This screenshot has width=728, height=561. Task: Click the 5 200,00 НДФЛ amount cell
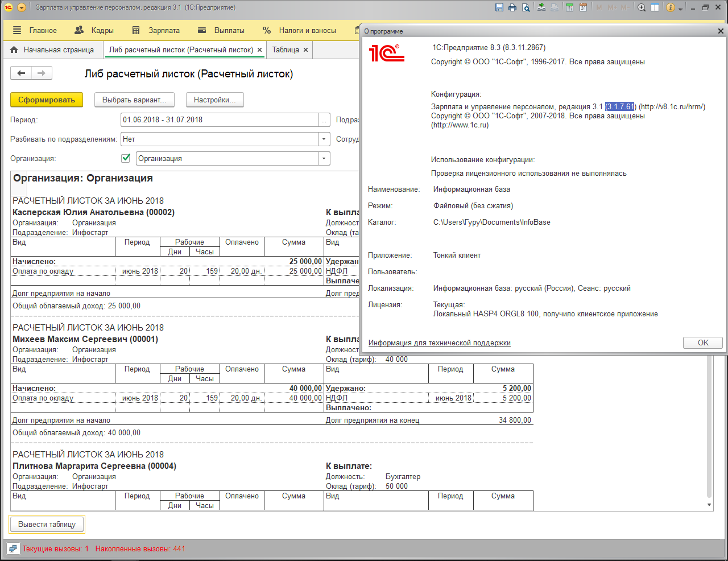(503, 398)
